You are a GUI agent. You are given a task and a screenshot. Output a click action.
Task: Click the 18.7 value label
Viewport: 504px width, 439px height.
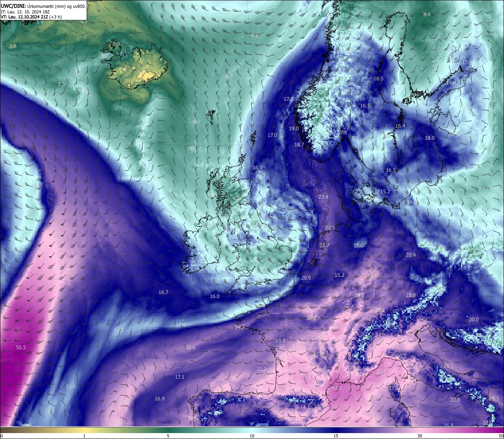pyautogui.click(x=299, y=144)
